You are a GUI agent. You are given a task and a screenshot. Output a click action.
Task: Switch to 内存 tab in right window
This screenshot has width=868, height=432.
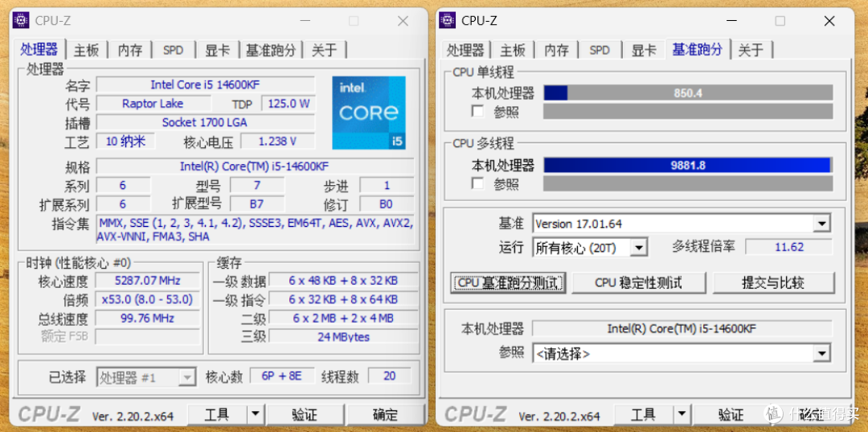click(556, 50)
